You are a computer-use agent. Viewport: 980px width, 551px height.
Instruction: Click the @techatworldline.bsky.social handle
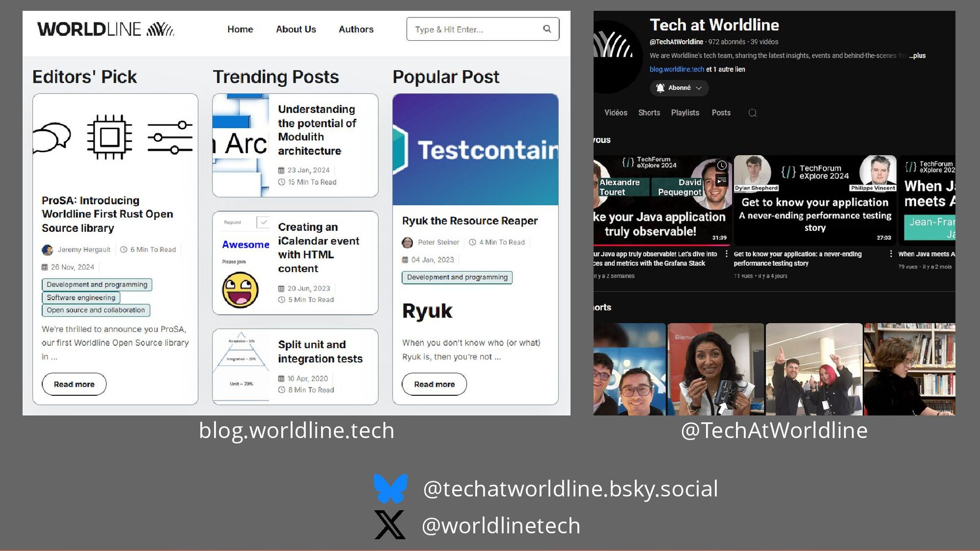(x=571, y=489)
